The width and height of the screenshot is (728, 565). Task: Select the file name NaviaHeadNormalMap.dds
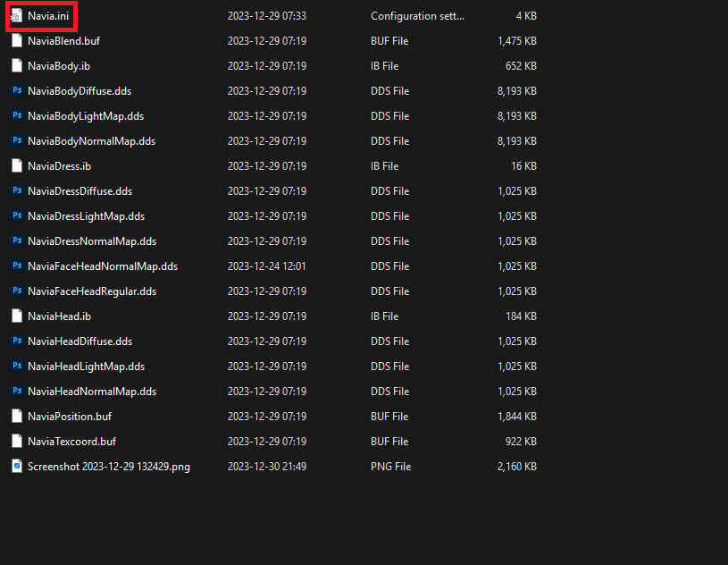click(x=92, y=392)
